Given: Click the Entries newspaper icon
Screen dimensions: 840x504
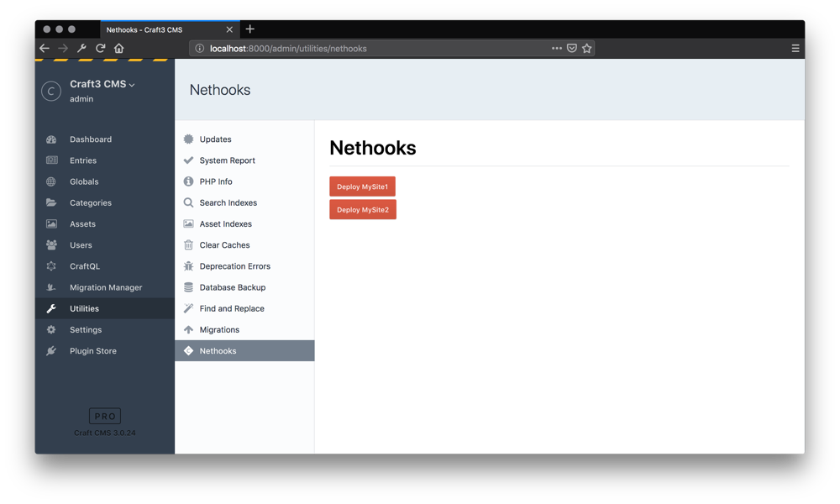Looking at the screenshot, I should coord(51,160).
